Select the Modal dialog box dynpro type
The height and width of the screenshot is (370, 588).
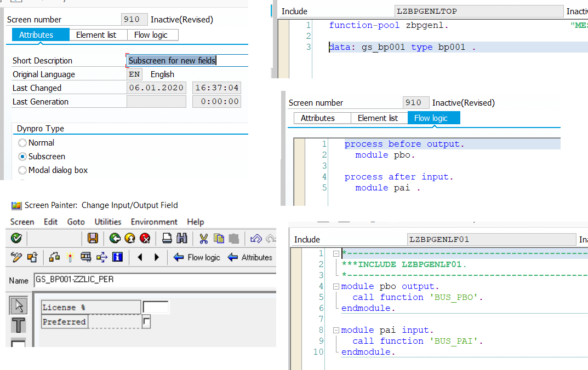pyautogui.click(x=22, y=170)
